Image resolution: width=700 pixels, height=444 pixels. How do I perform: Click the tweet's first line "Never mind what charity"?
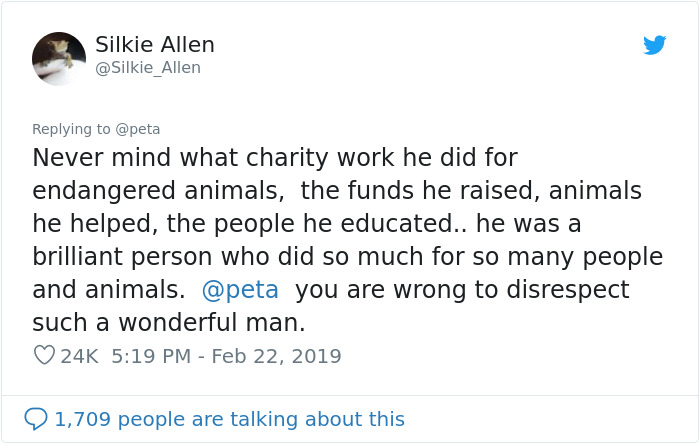click(x=160, y=158)
